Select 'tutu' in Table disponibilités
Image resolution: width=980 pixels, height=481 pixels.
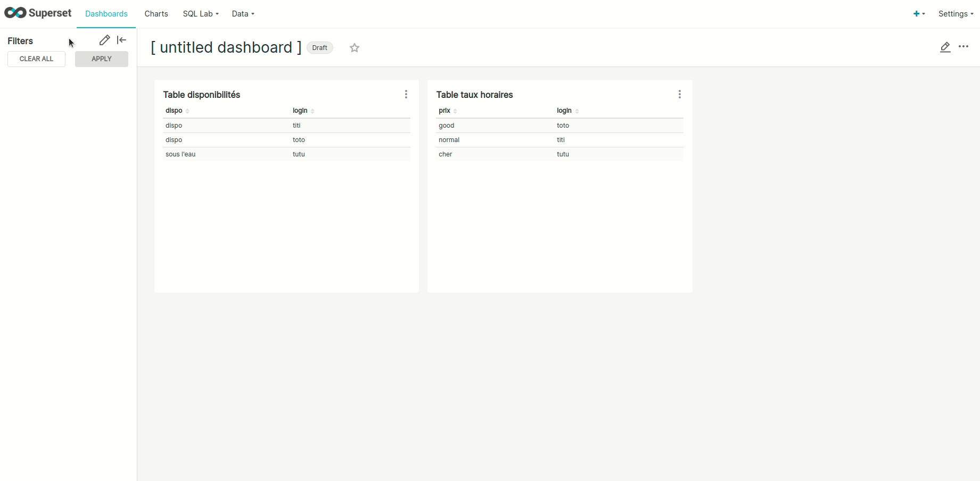(x=299, y=154)
